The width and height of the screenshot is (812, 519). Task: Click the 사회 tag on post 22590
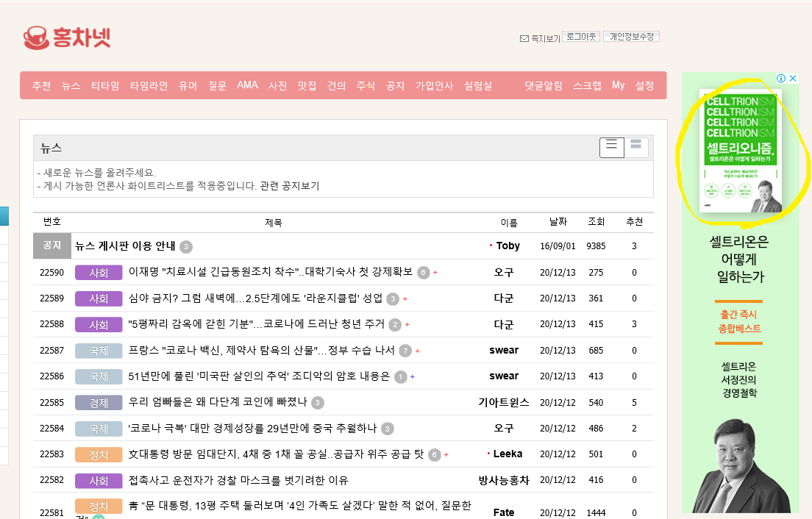(x=99, y=273)
